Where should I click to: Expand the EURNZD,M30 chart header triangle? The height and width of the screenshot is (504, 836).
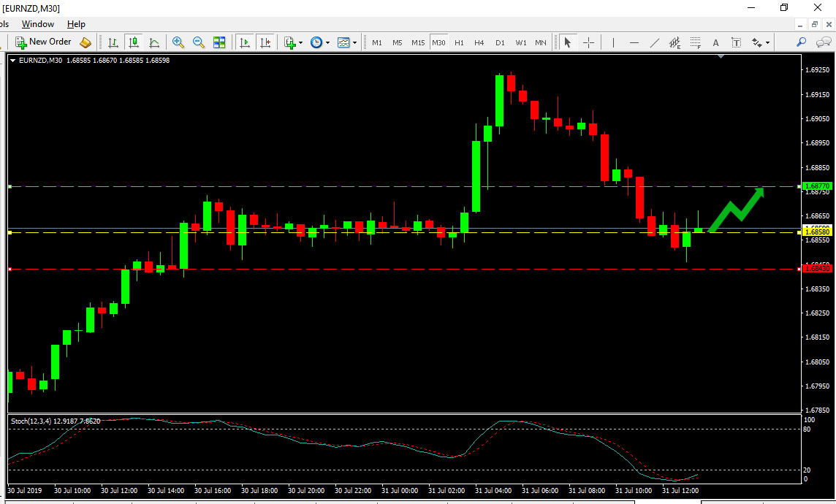(x=13, y=61)
